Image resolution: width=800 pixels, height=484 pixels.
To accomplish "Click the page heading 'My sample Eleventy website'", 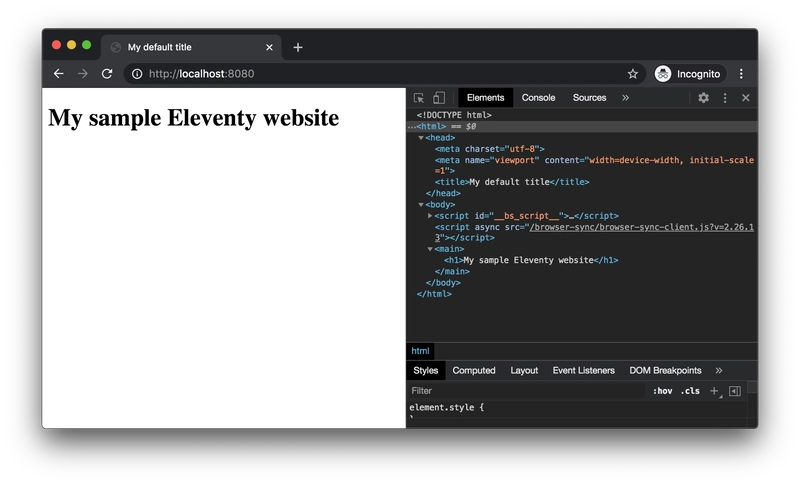I will point(193,118).
